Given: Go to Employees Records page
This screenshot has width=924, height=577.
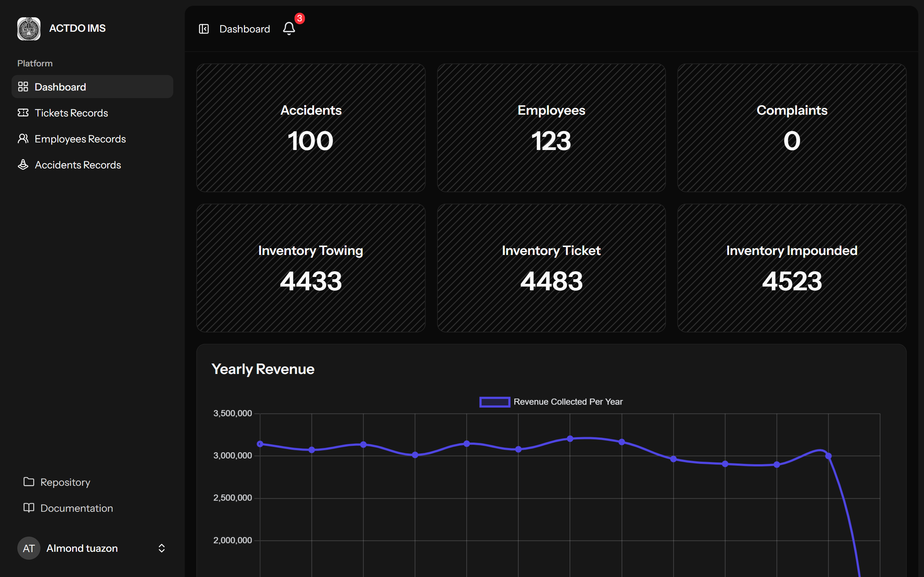Looking at the screenshot, I should (80, 139).
